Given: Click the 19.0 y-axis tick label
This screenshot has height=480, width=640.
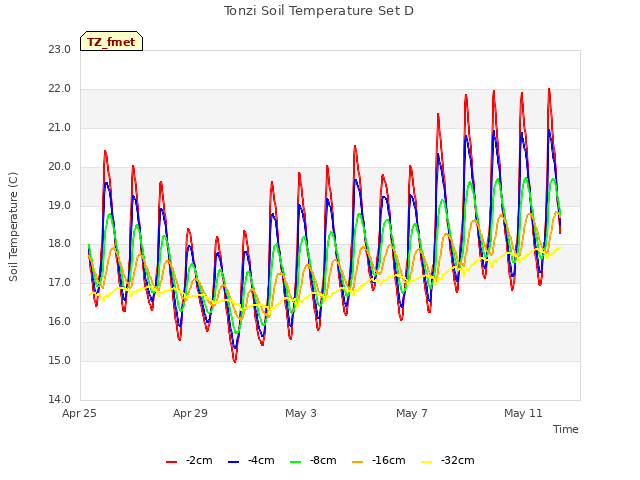Looking at the screenshot, I should coord(60,205).
